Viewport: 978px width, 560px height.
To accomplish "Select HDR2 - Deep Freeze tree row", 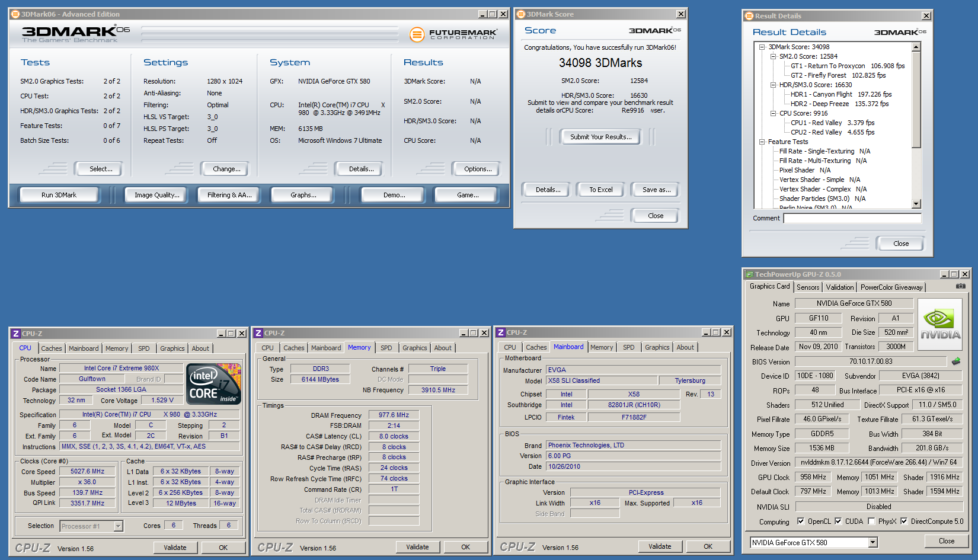I will pyautogui.click(x=839, y=104).
